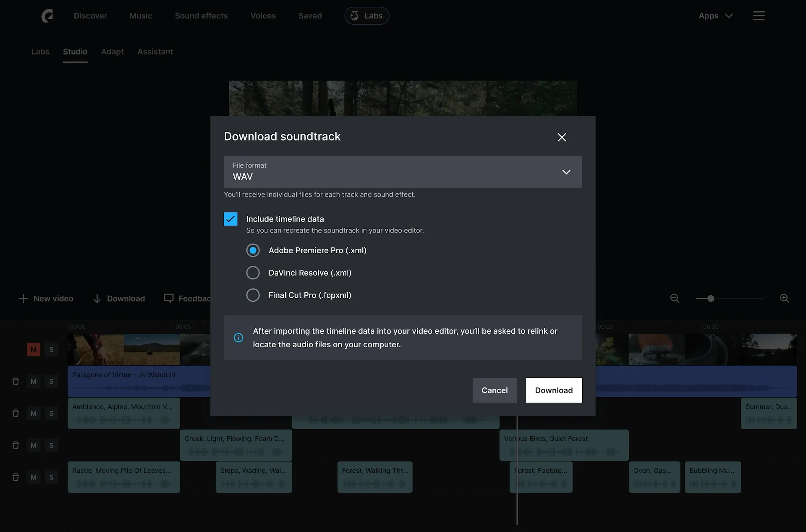The height and width of the screenshot is (532, 806).
Task: Open the File format WAV dropdown
Action: (x=403, y=172)
